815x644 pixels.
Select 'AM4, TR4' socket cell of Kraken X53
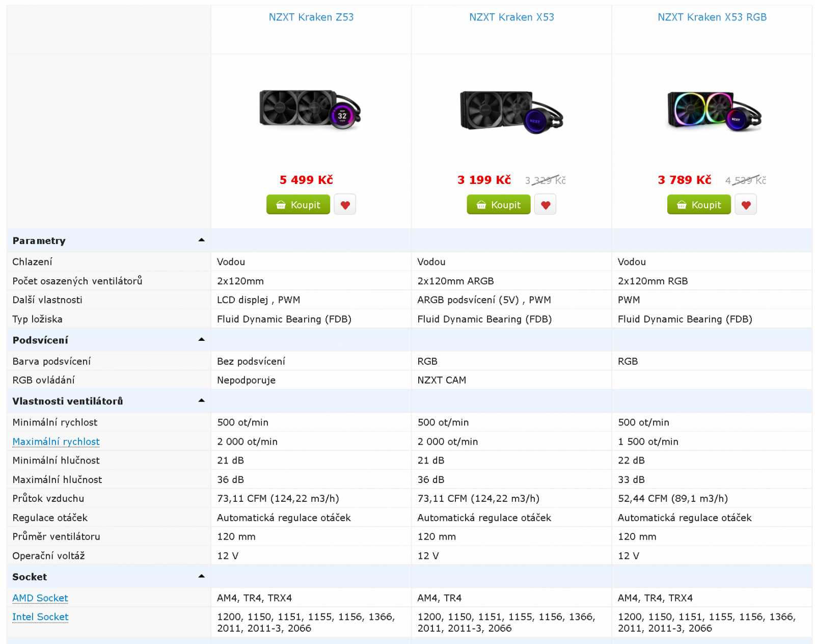[511, 598]
